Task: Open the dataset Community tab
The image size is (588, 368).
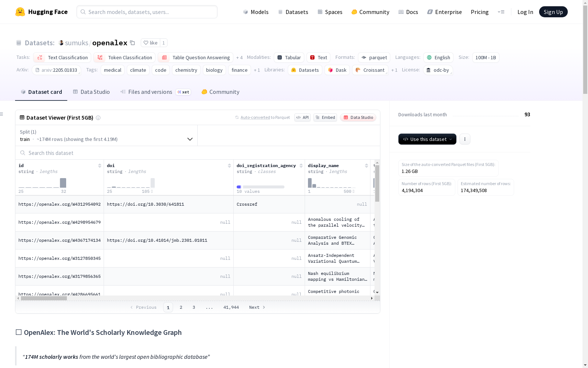Action: coord(220,92)
